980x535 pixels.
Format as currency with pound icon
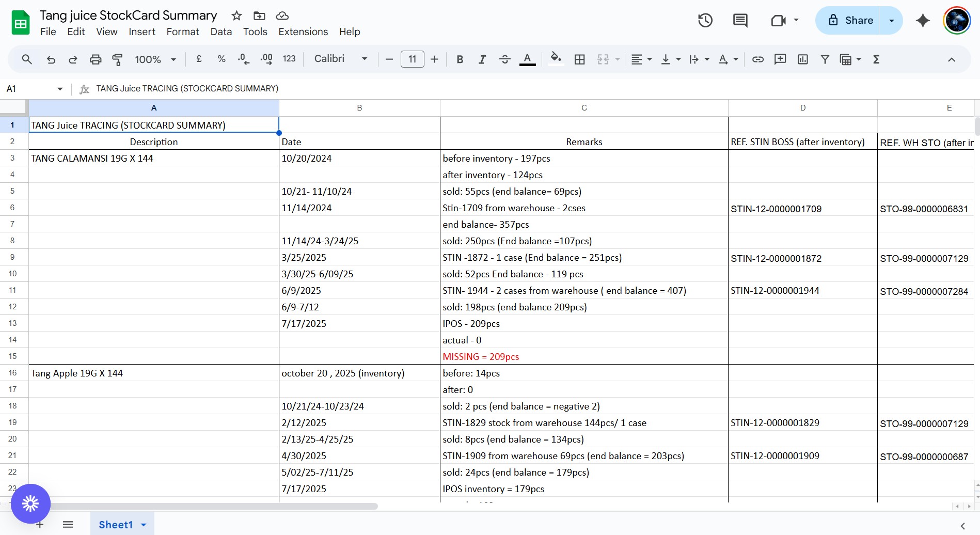pos(199,59)
